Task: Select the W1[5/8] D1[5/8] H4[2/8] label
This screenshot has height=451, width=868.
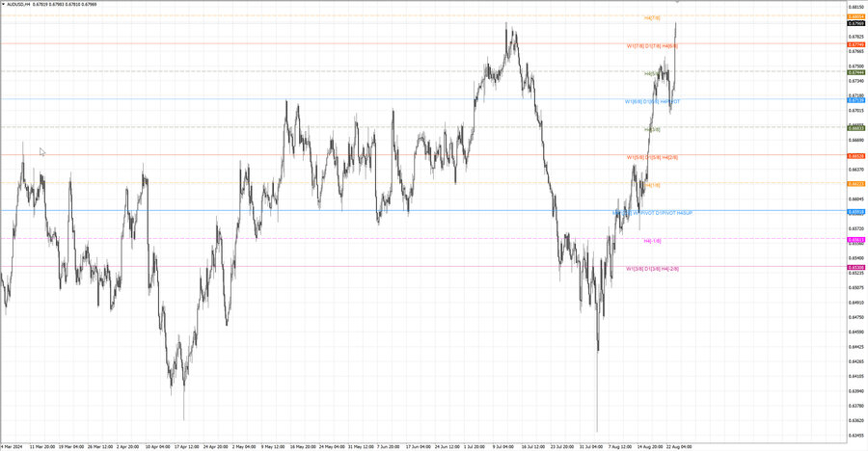Action: tap(652, 157)
